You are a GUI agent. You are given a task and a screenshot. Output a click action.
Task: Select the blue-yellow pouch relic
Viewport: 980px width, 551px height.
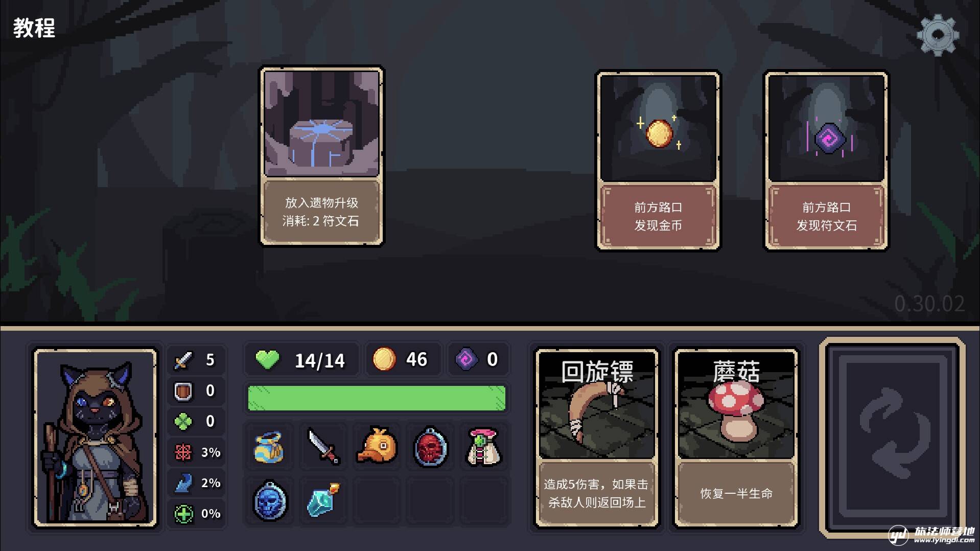coord(269,447)
